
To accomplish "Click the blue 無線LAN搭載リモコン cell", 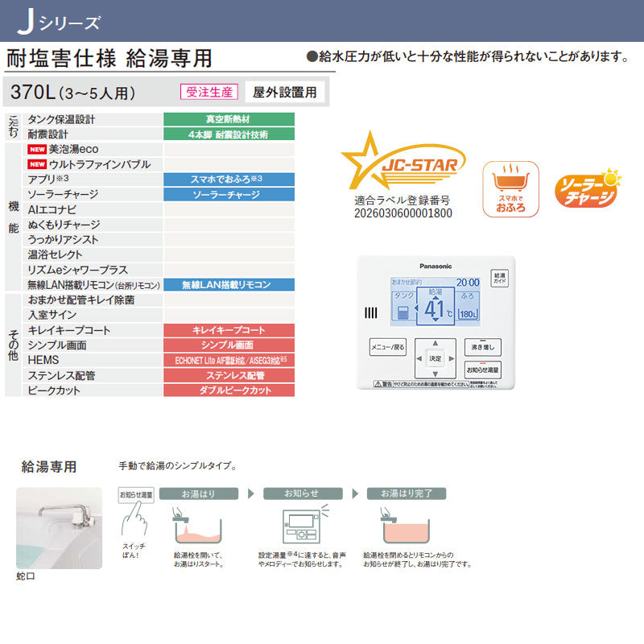I will (229, 285).
